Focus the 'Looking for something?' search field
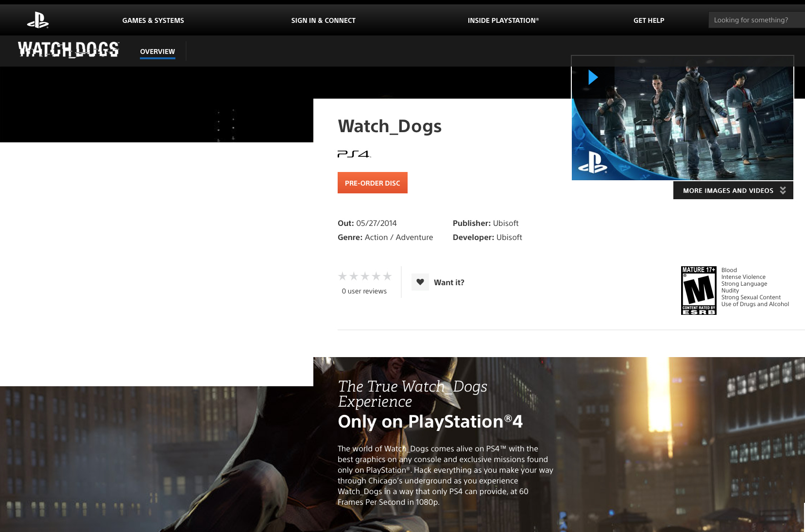This screenshot has width=805, height=532. (x=756, y=20)
